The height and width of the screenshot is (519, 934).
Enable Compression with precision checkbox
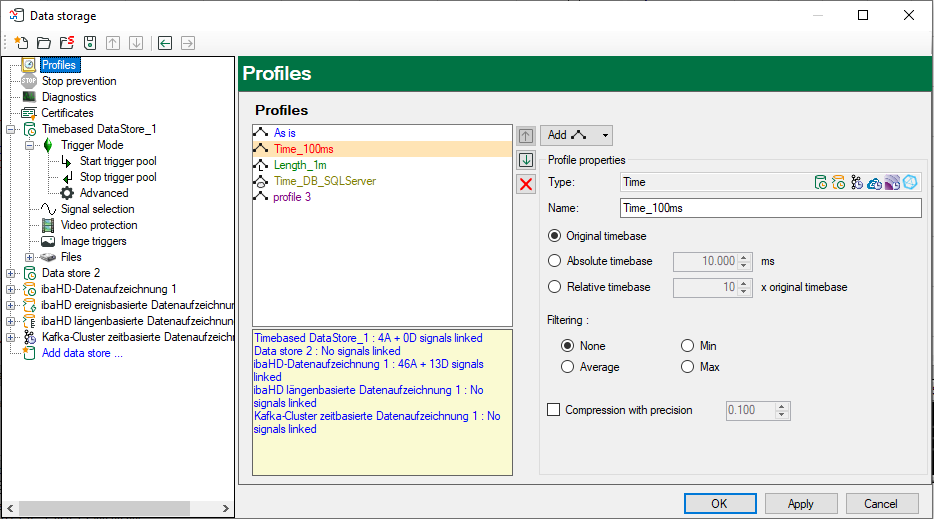[554, 410]
